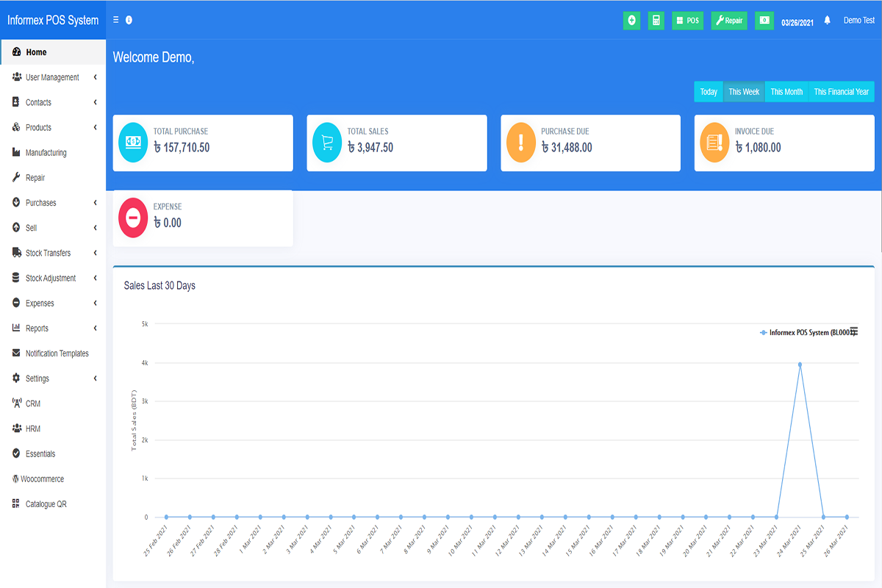The height and width of the screenshot is (588, 882).
Task: Open Manufacturing from the sidebar
Action: tap(46, 153)
